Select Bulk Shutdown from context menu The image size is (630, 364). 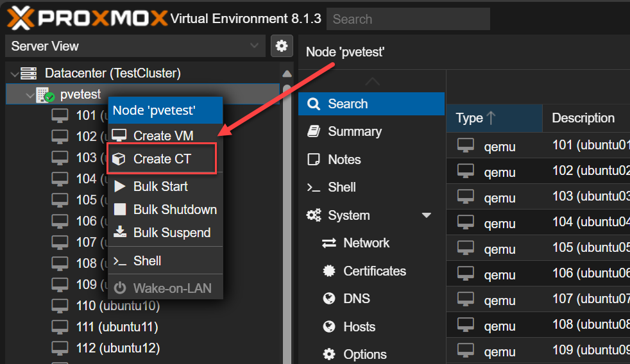pos(175,210)
